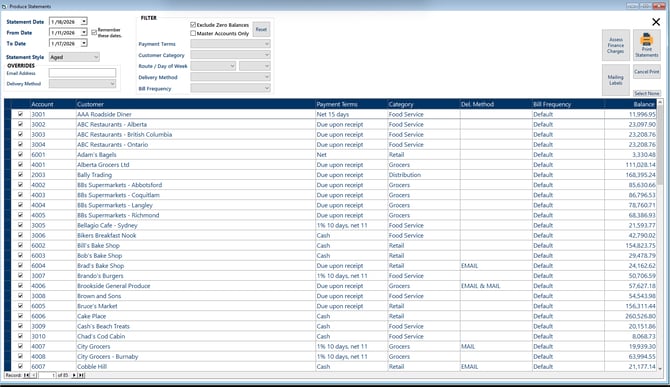Click Assess Finance Charges button
Viewport: 670px width, 387px height.
(x=615, y=45)
